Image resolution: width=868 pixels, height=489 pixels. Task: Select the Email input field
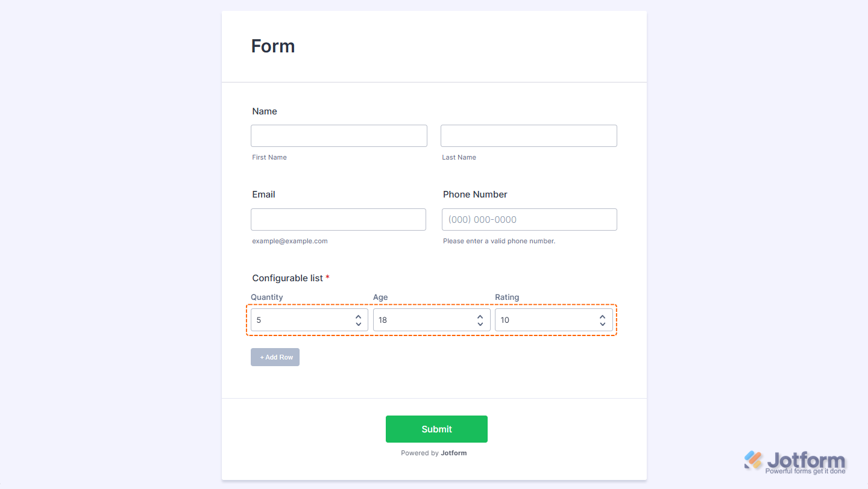338,219
